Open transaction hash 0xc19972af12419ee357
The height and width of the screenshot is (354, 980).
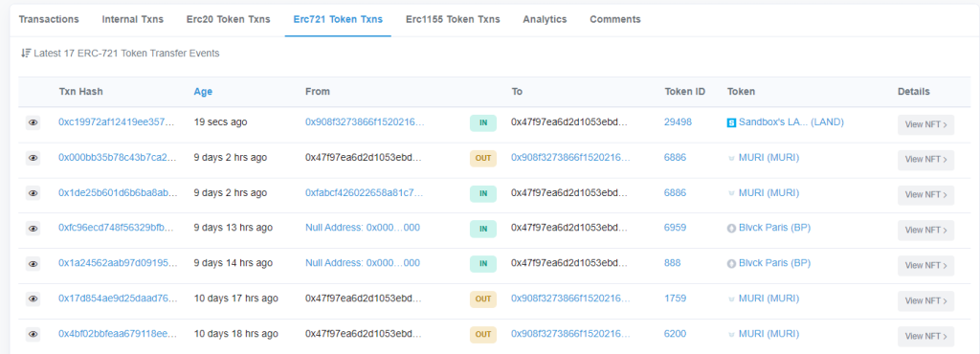[x=116, y=122]
